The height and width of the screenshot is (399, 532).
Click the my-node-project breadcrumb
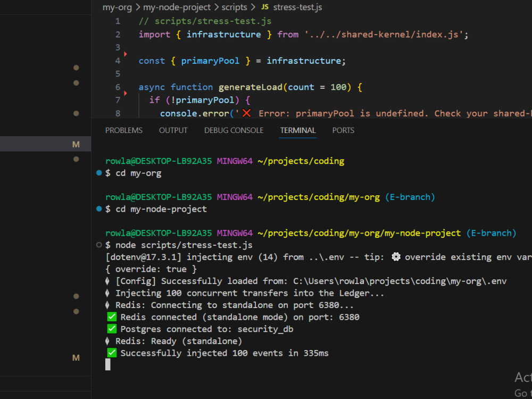coord(177,7)
